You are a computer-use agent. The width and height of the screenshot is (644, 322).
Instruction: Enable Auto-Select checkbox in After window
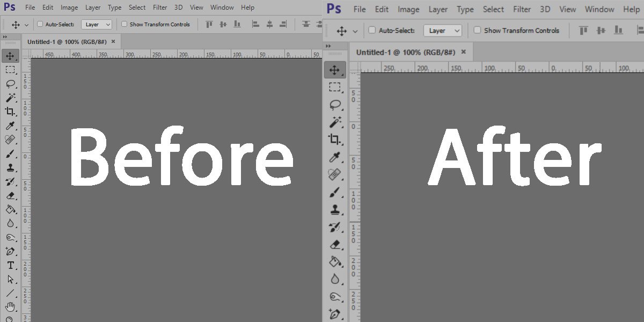click(x=372, y=31)
